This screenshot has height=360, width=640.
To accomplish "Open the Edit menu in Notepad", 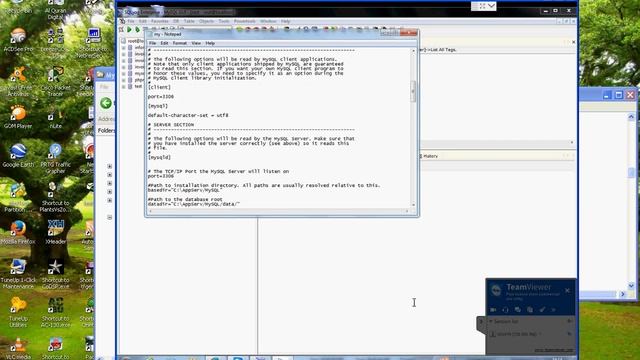I will 164,43.
